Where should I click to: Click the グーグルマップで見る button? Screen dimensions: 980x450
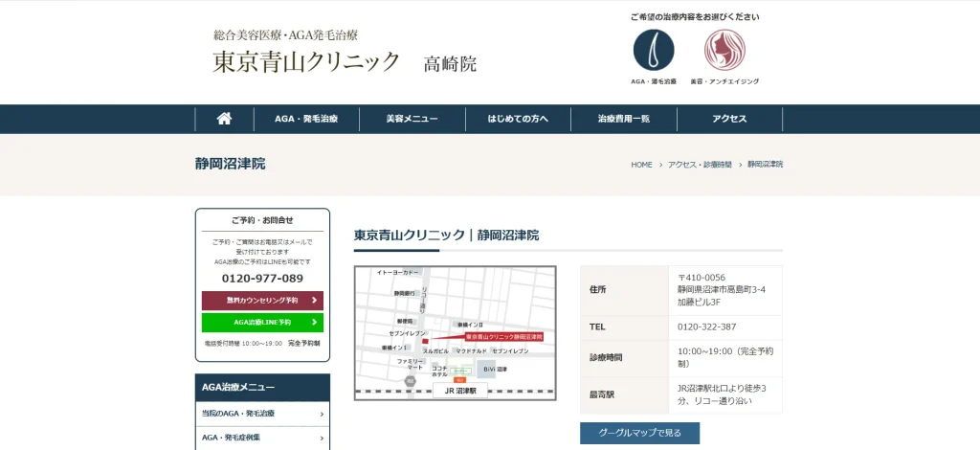(x=639, y=433)
